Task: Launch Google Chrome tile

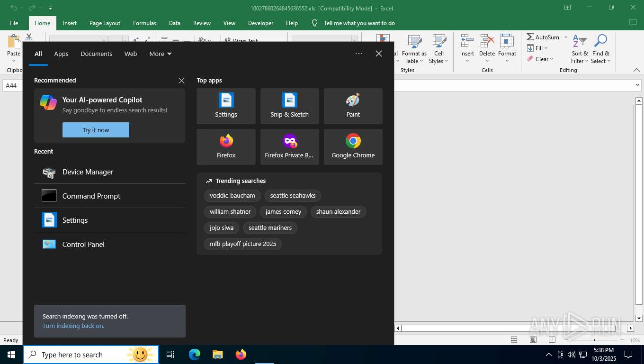Action: 353,147
